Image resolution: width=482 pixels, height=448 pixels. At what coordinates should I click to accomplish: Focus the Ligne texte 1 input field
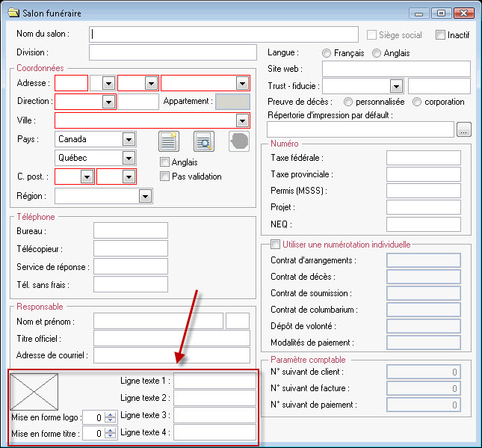tap(214, 381)
